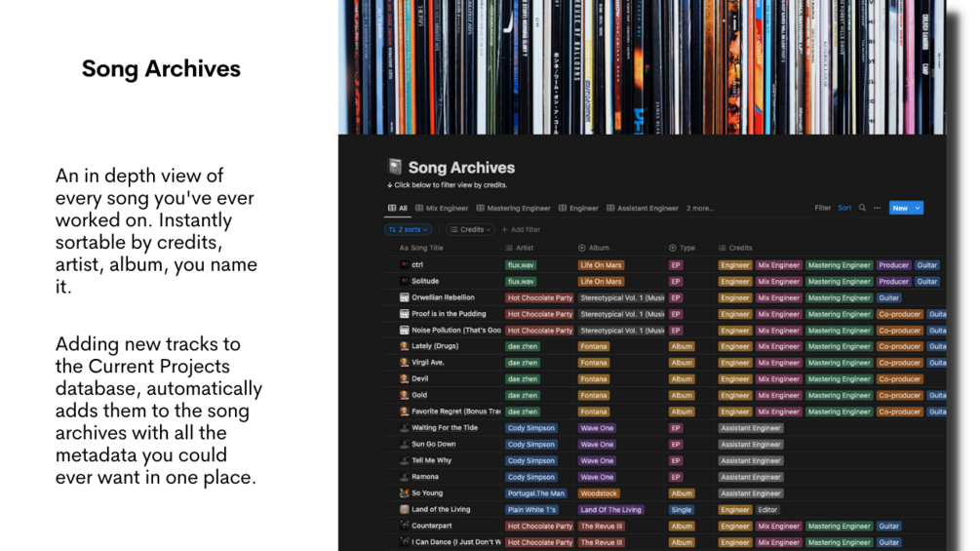
Task: Click the New button
Action: [x=901, y=208]
